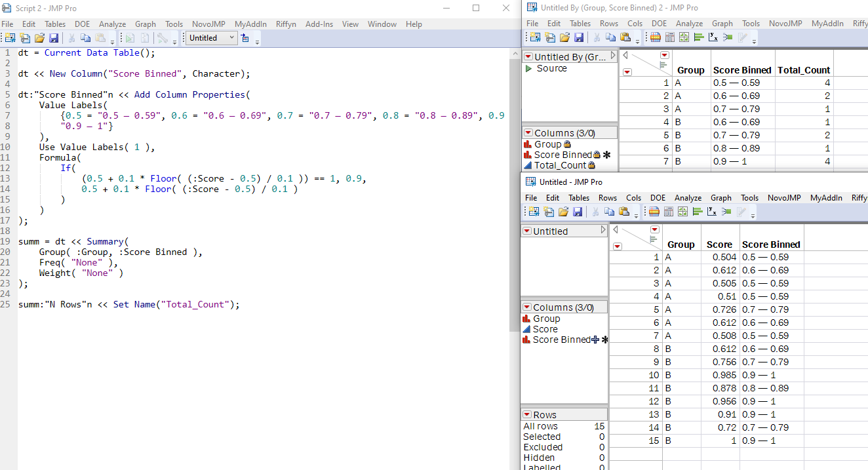Collapse the Untitled table panel using its disclosure arrow
This screenshot has height=470, width=868.
[x=603, y=231]
